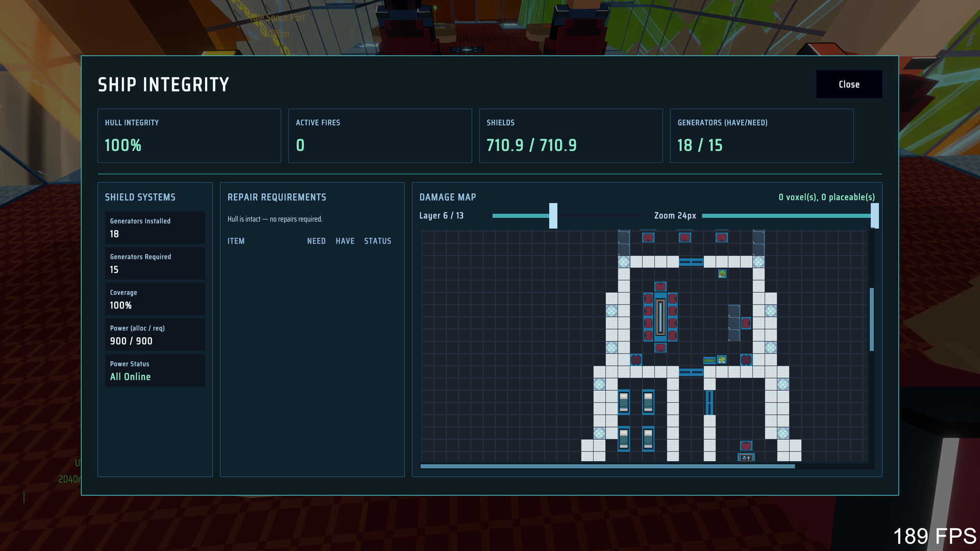Select the blue door in middle wall
The height and width of the screenshot is (551, 980).
[x=691, y=372]
